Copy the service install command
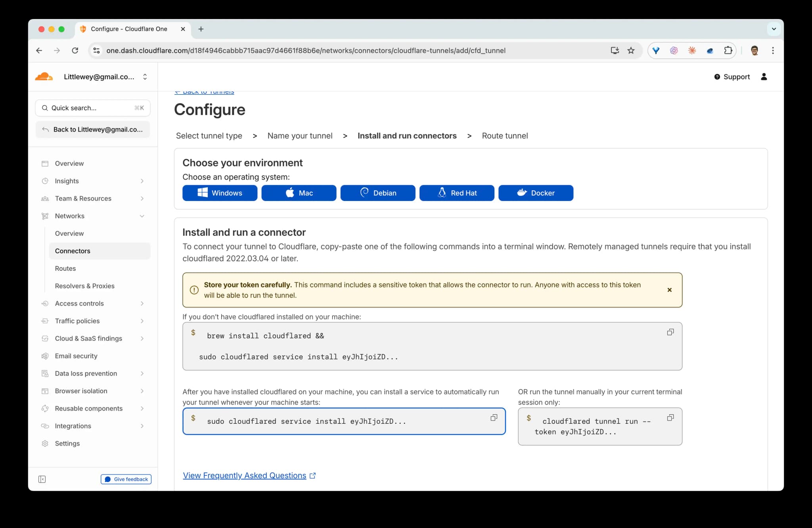Viewport: 812px width, 528px height. point(494,418)
